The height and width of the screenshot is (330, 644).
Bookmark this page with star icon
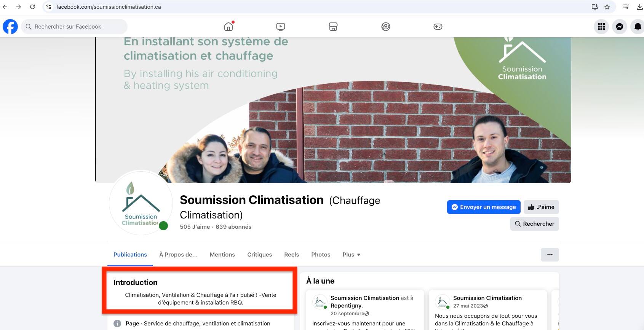pos(607,7)
